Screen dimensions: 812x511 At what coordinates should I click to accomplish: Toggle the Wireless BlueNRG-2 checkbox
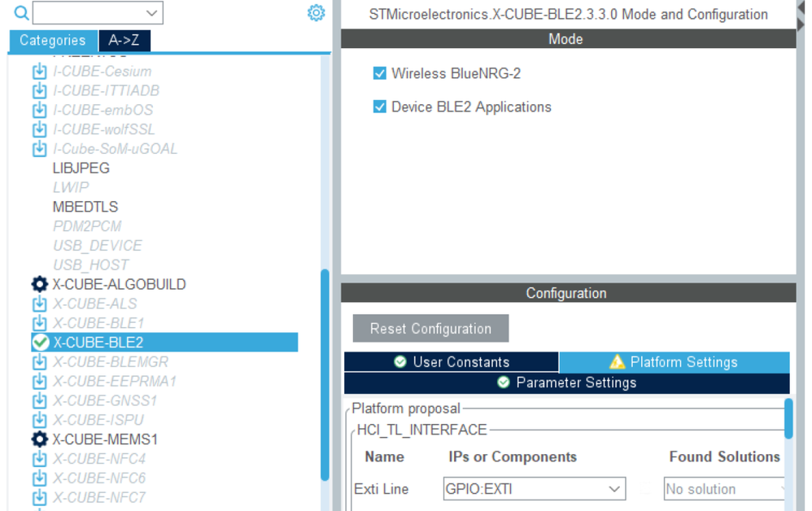tap(380, 73)
